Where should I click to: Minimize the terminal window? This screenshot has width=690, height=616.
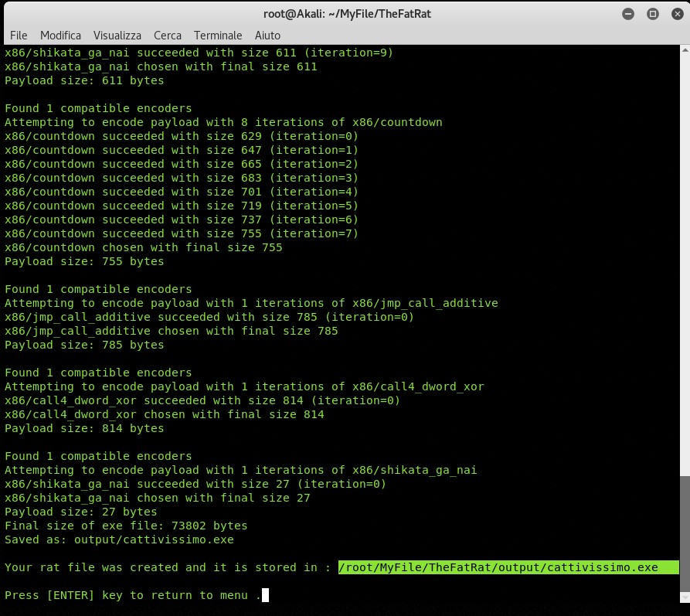(628, 14)
